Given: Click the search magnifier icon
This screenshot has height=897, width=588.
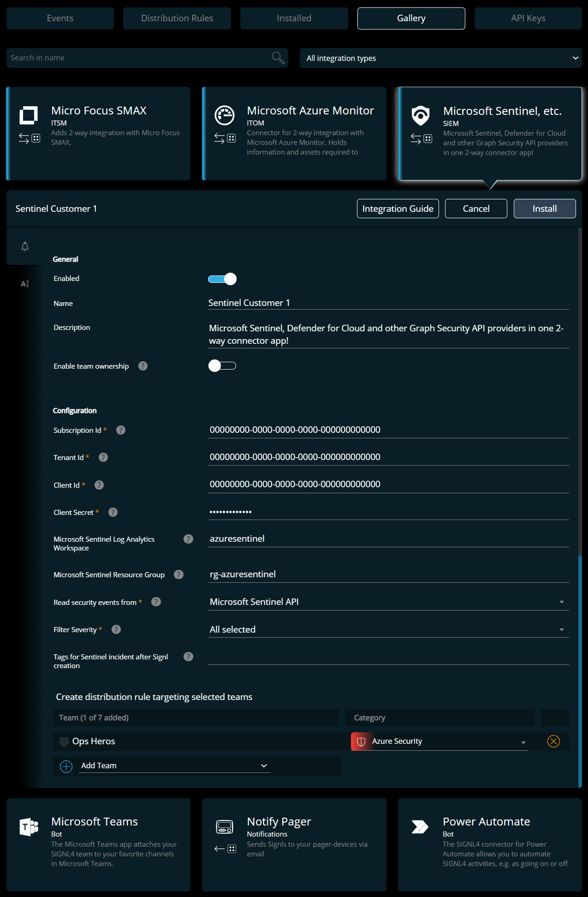Looking at the screenshot, I should coord(278,58).
